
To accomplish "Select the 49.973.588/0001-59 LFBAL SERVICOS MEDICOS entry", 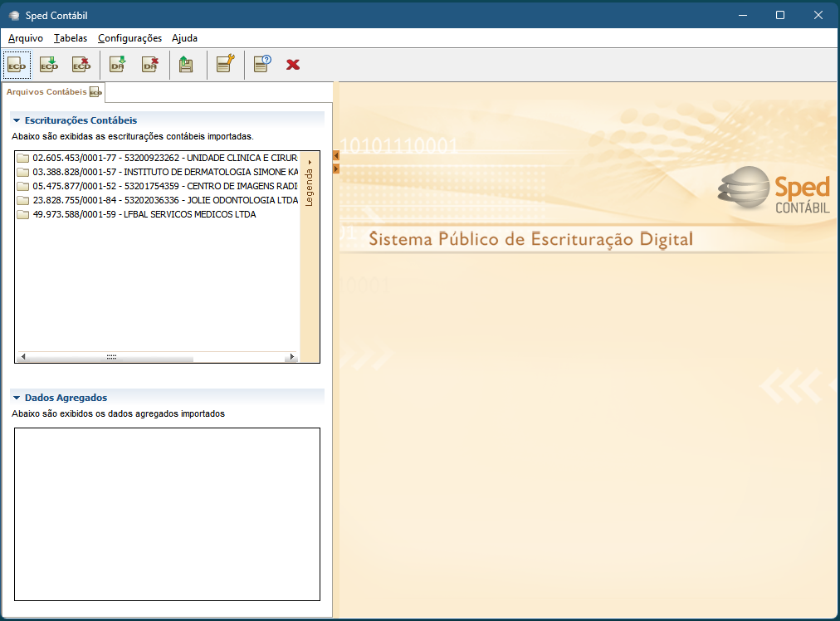I will (x=144, y=214).
